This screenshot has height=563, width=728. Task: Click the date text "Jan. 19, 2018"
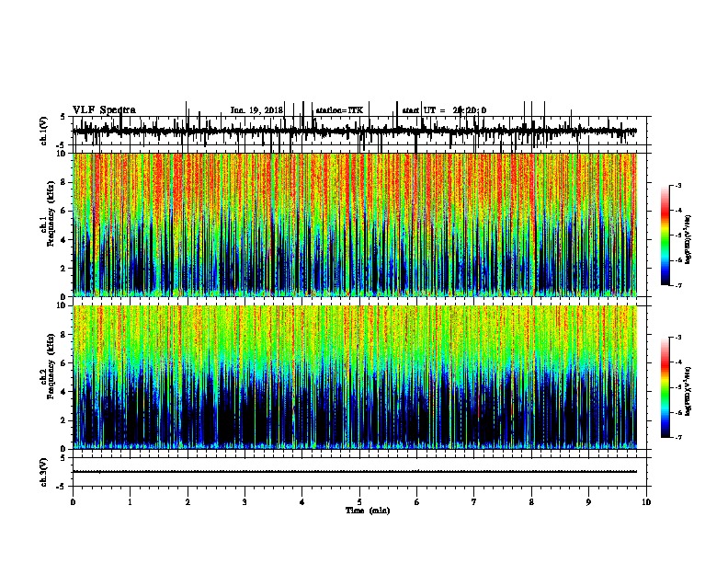tap(256, 110)
